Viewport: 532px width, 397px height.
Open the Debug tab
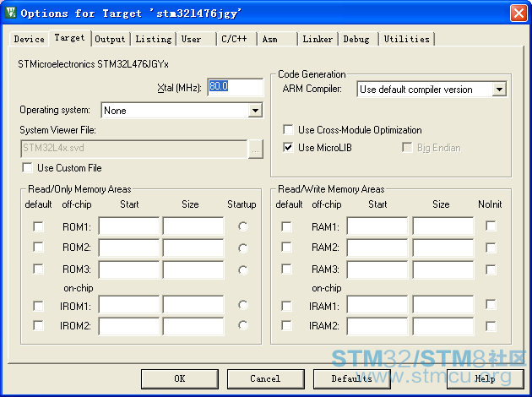coord(356,39)
